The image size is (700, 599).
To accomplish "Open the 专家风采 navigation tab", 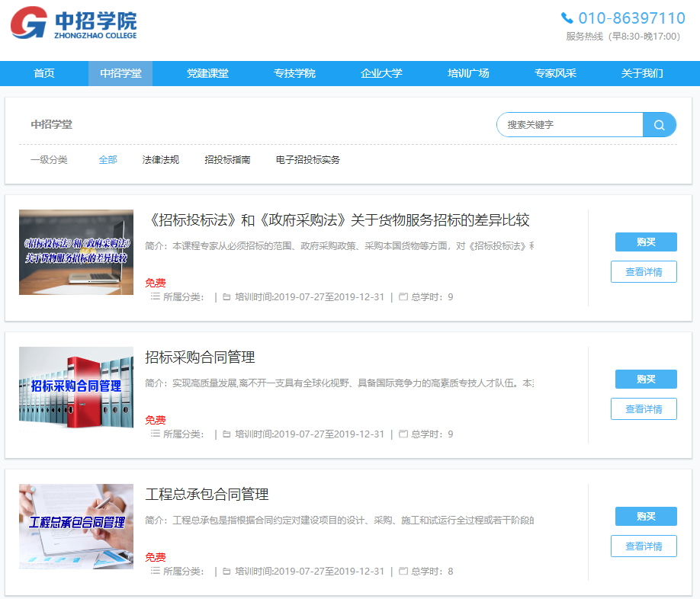I will click(555, 74).
